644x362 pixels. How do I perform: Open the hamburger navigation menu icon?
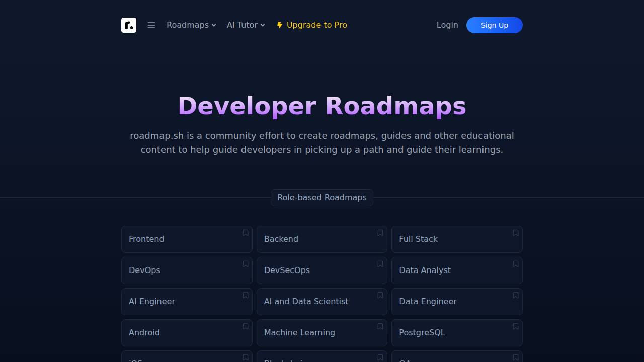[151, 25]
